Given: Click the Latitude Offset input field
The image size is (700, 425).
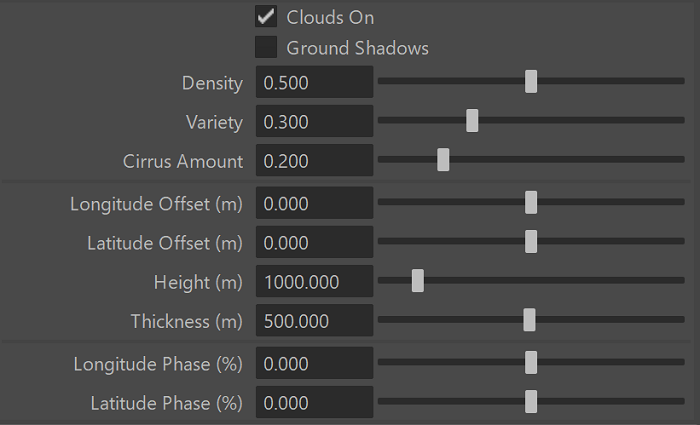Looking at the screenshot, I should [x=314, y=243].
